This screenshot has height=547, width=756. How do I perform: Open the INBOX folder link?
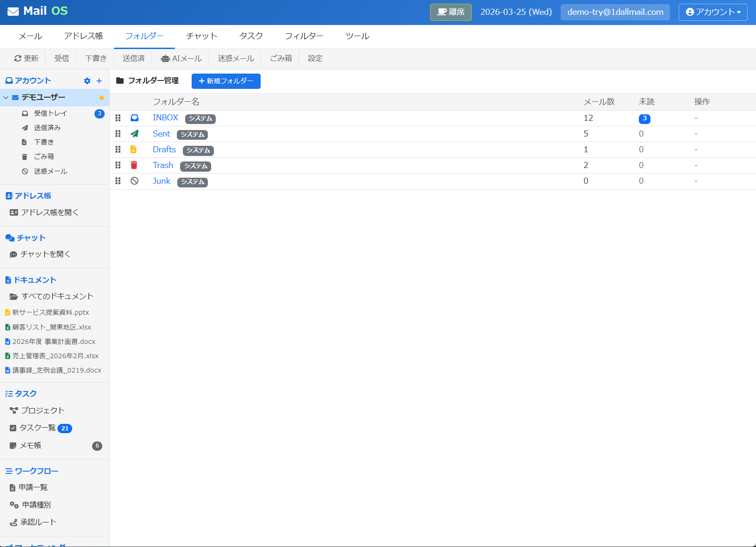(x=165, y=118)
